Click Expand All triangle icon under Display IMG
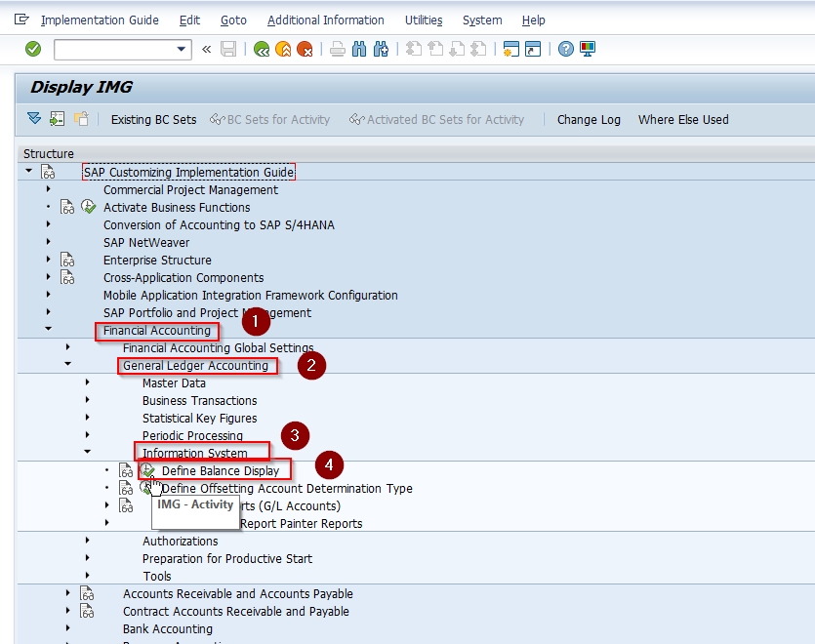815x644 pixels. point(34,119)
